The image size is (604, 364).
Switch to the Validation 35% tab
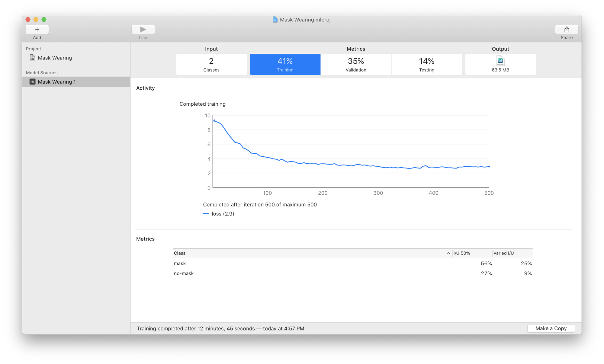[356, 64]
